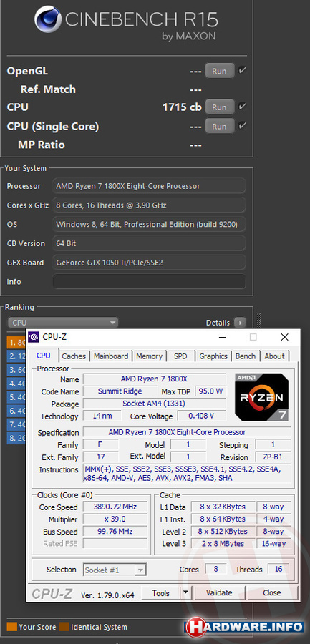Click the Core Voltage 0.408 V value
This screenshot has height=644, width=310.
[x=201, y=416]
